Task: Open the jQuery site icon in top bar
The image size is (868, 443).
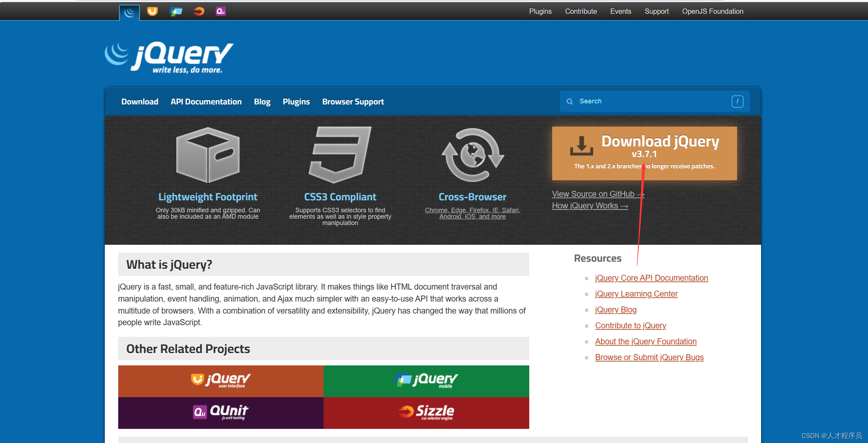Action: coord(129,12)
